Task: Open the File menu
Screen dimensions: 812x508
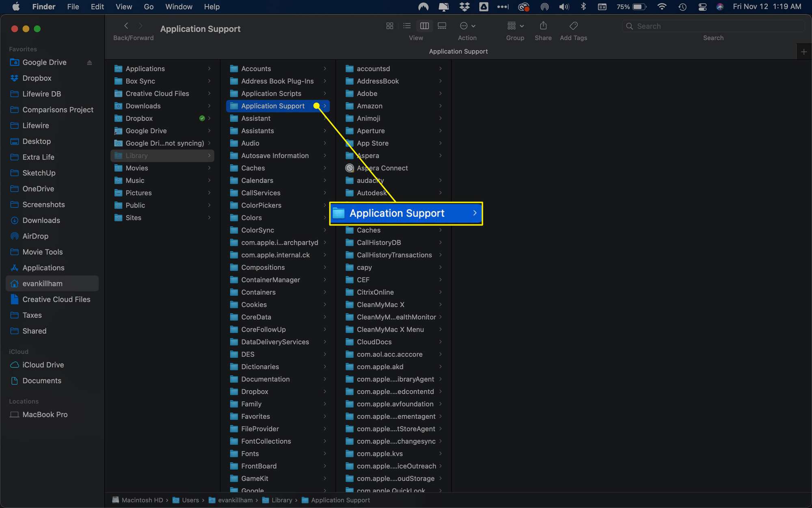Action: [x=73, y=7]
